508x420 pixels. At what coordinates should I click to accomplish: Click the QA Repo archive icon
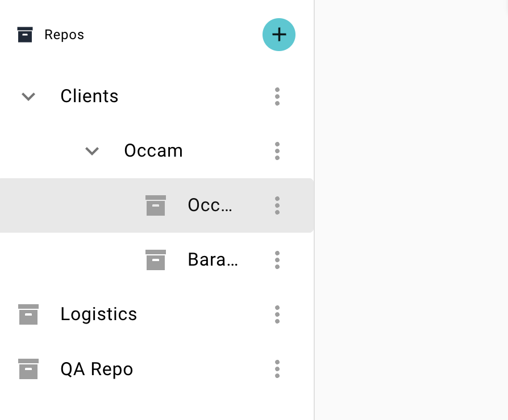28,369
